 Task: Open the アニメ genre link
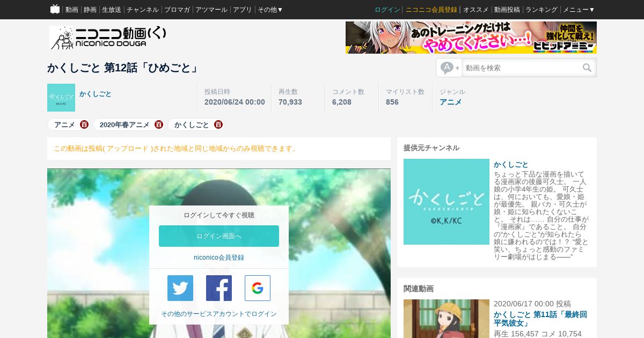[x=451, y=102]
